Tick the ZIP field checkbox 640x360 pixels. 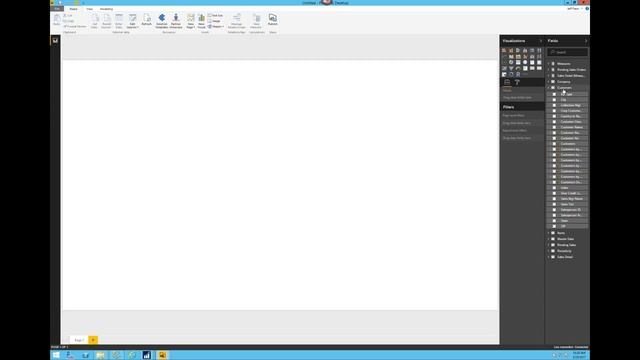tap(554, 226)
